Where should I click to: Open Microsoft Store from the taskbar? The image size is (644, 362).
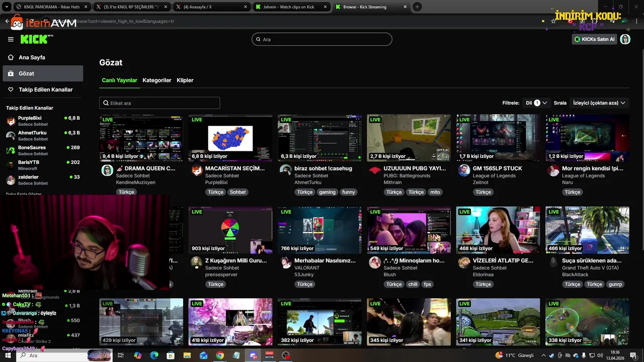pyautogui.click(x=171, y=355)
